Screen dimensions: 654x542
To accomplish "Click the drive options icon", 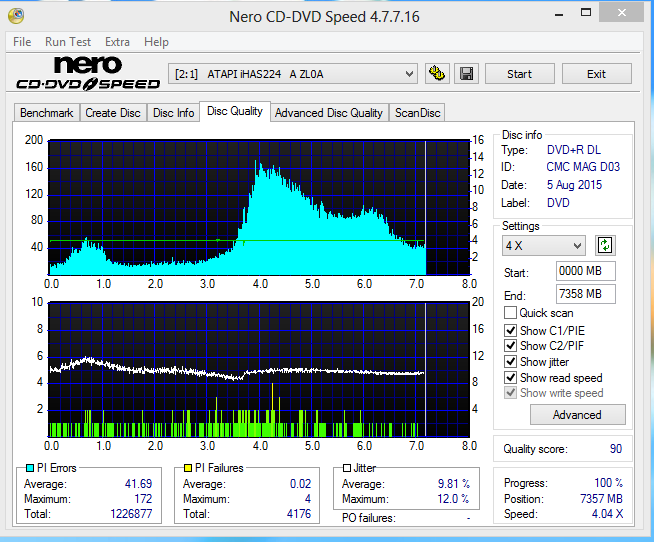I will 437,74.
